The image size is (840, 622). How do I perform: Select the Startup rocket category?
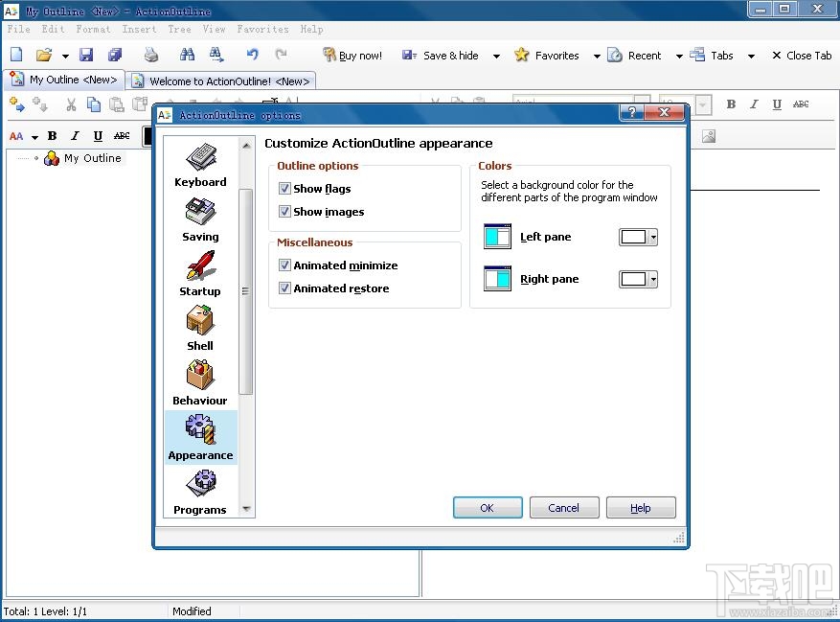pyautogui.click(x=200, y=274)
